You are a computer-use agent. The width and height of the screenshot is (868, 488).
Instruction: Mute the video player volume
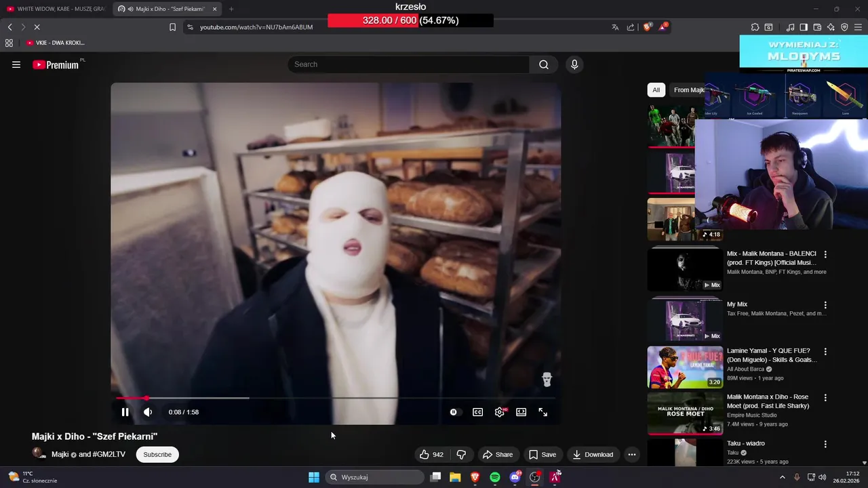148,412
